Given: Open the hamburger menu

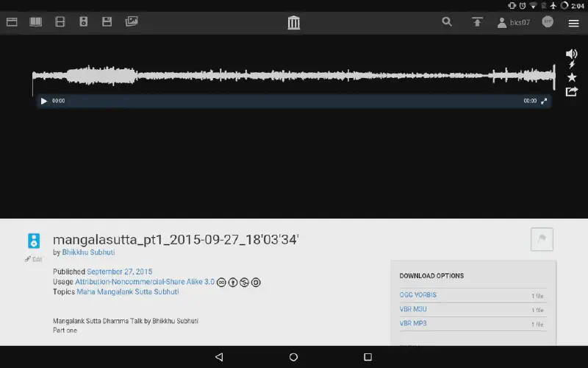Looking at the screenshot, I should coord(573,23).
